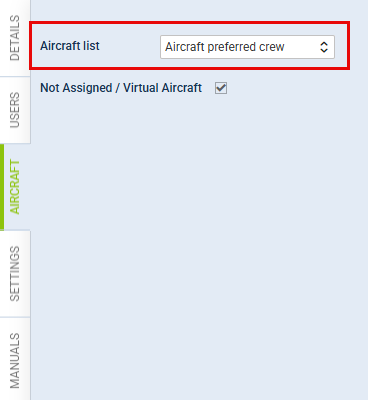Click the empty blue panel area below the checkbox
368x400 pixels.
(x=199, y=247)
